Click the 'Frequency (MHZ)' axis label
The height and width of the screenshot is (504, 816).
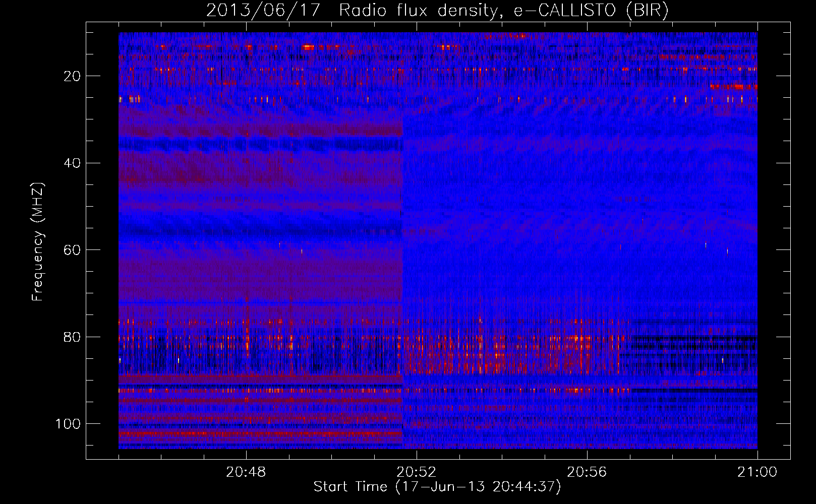[x=38, y=241]
